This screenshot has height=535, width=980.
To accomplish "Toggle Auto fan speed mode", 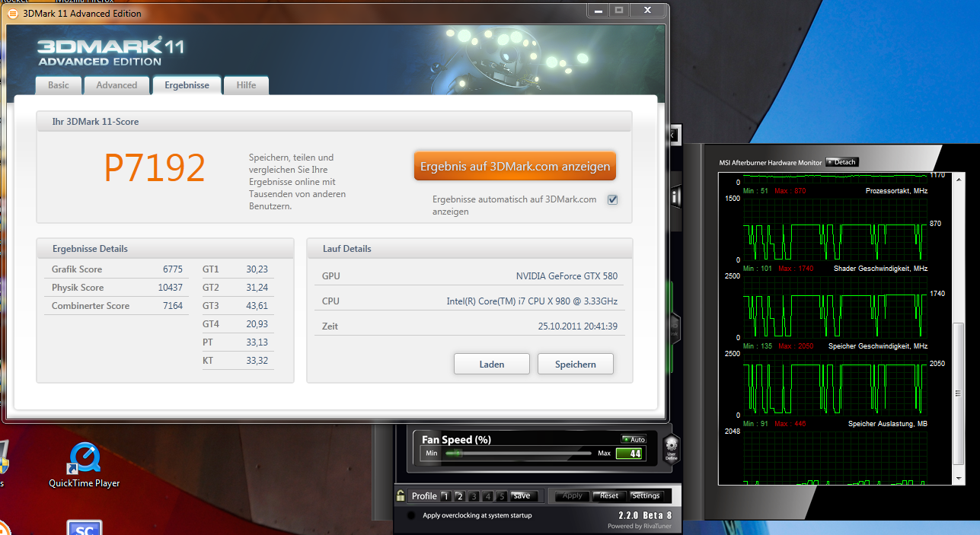I will 634,440.
